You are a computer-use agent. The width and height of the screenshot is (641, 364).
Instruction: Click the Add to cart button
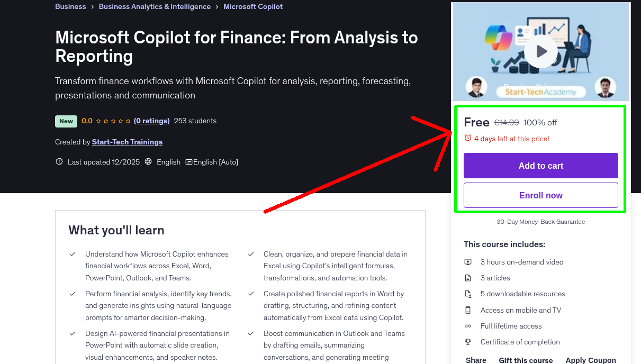540,166
